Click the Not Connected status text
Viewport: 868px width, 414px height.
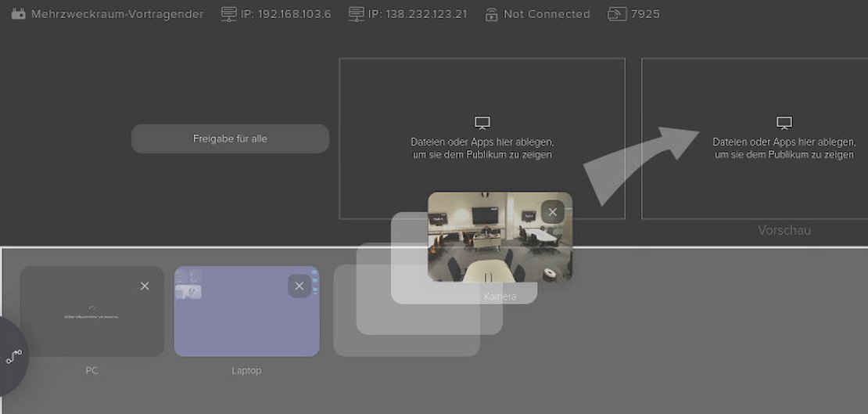click(547, 14)
